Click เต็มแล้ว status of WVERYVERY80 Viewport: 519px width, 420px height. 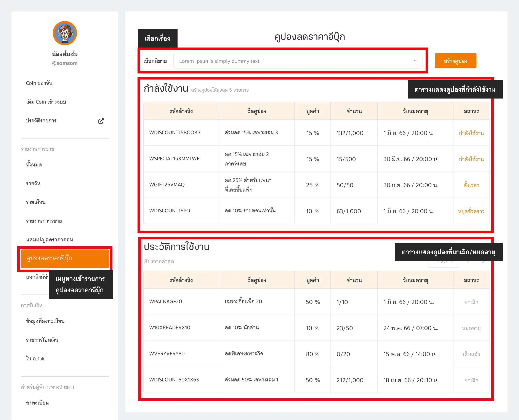click(471, 355)
